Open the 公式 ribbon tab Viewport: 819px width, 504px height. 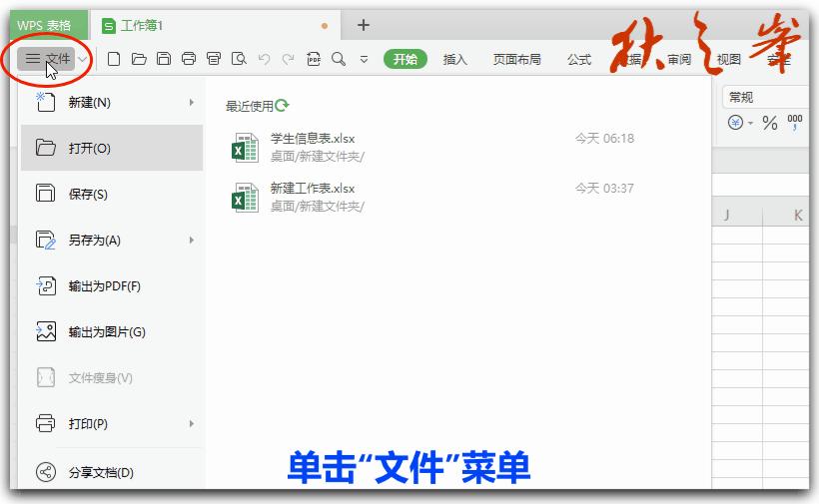click(x=579, y=60)
